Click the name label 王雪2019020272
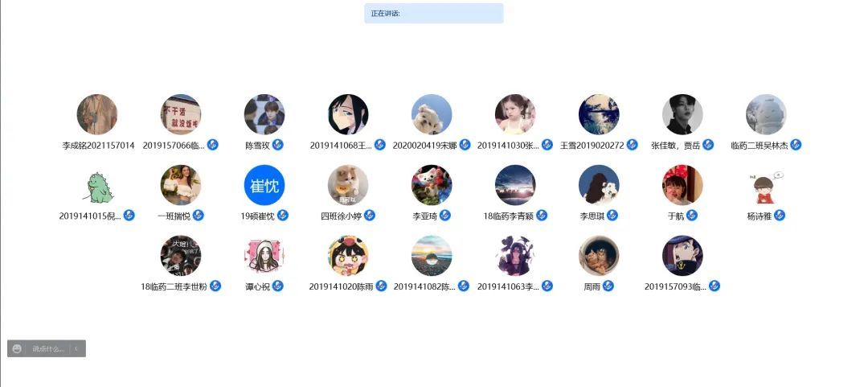This screenshot has width=868, height=387. click(592, 146)
